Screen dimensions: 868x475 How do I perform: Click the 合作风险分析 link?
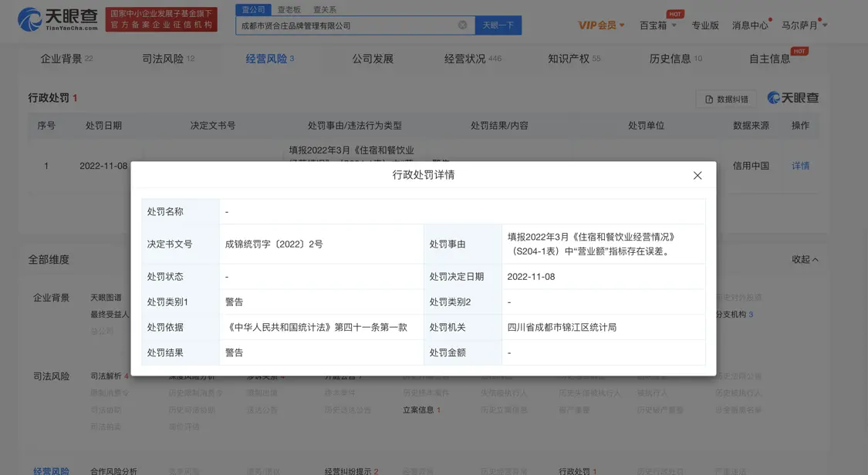tap(113, 471)
